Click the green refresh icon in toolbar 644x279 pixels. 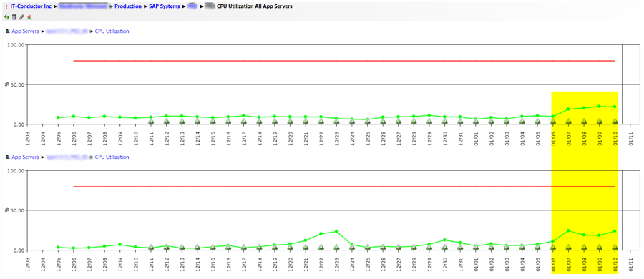[6, 17]
